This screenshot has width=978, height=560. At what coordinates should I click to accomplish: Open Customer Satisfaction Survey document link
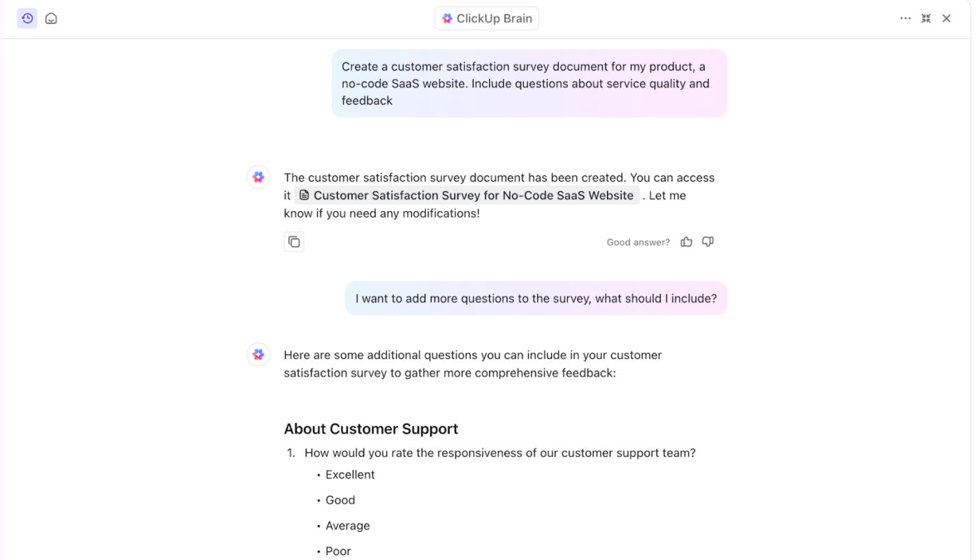(467, 196)
